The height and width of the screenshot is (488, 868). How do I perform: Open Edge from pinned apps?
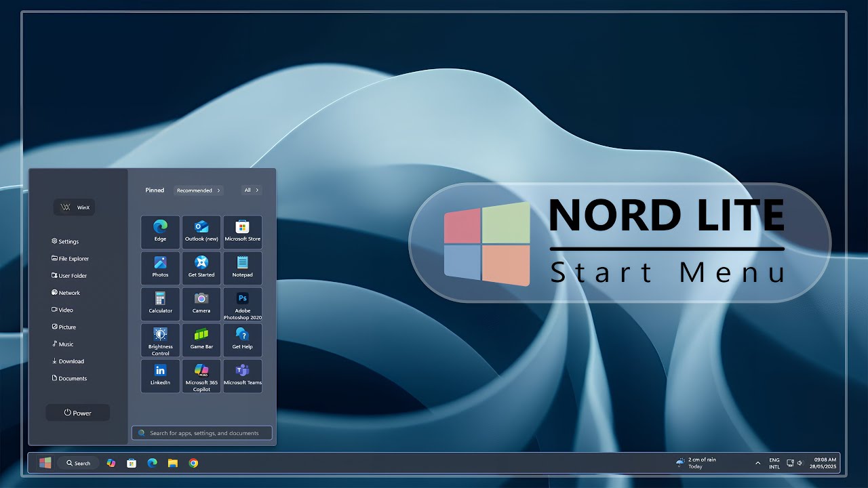click(x=160, y=232)
